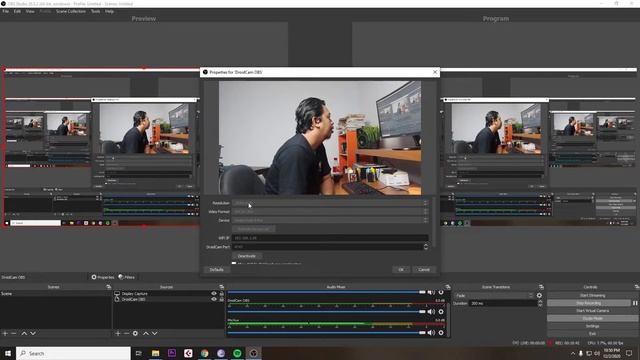This screenshot has width=640, height=360.
Task: Click Start Virtual Camera button
Action: click(x=592, y=311)
